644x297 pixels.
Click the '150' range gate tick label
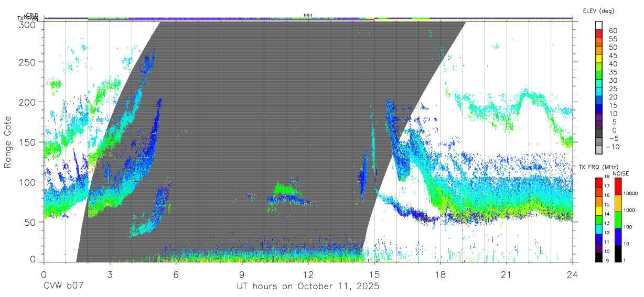pos(27,142)
